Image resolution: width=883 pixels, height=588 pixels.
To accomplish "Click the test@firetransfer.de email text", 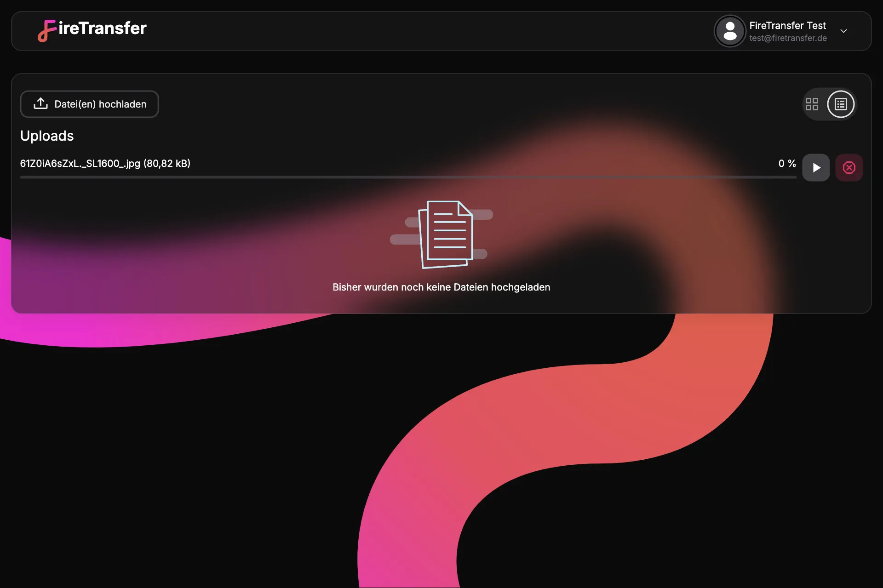I will 787,38.
